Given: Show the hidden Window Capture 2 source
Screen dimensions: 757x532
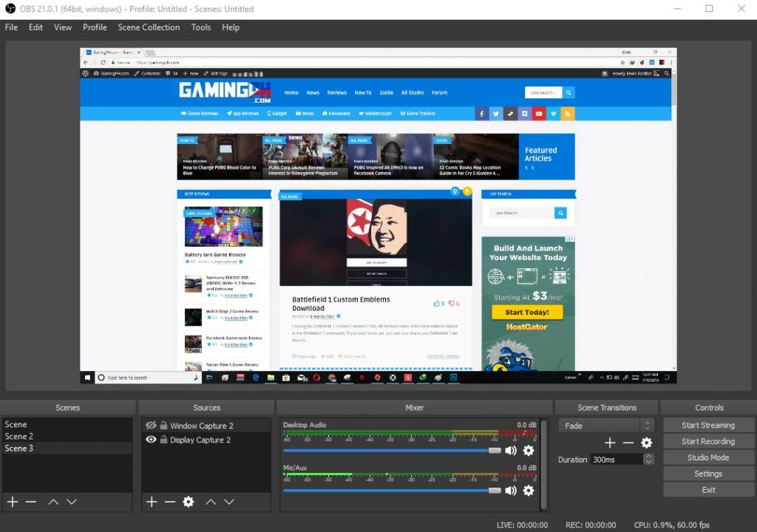Looking at the screenshot, I should pos(151,426).
